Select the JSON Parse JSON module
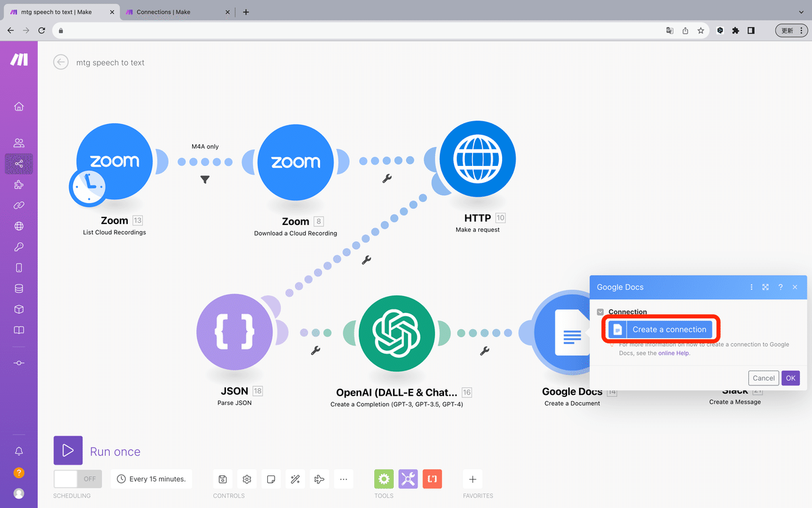Screen dimensions: 812x508 235,333
